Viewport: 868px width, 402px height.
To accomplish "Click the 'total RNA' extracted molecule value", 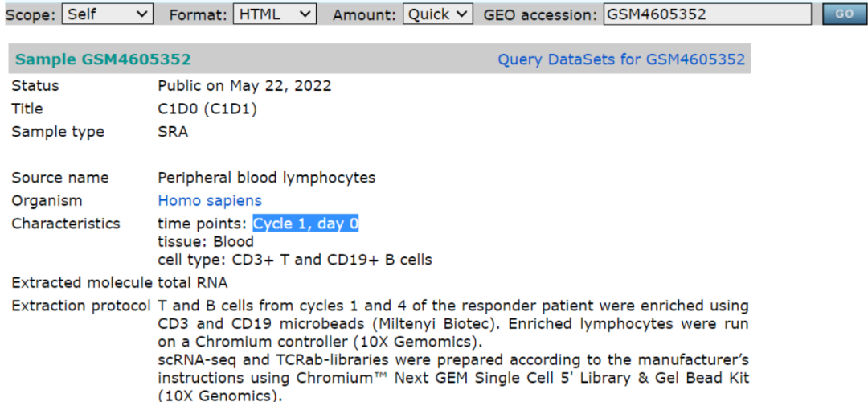I will 193,282.
